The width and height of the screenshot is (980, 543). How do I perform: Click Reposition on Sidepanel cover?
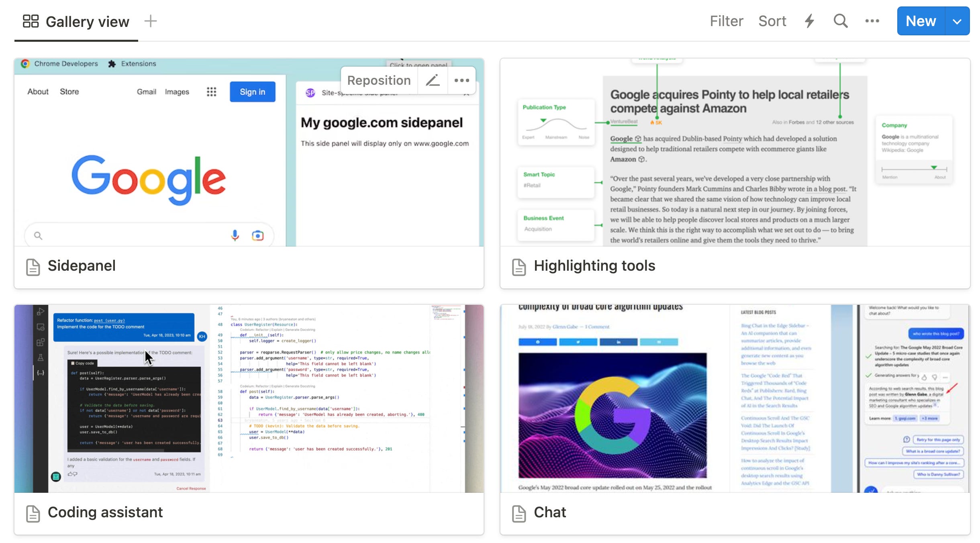click(x=379, y=80)
